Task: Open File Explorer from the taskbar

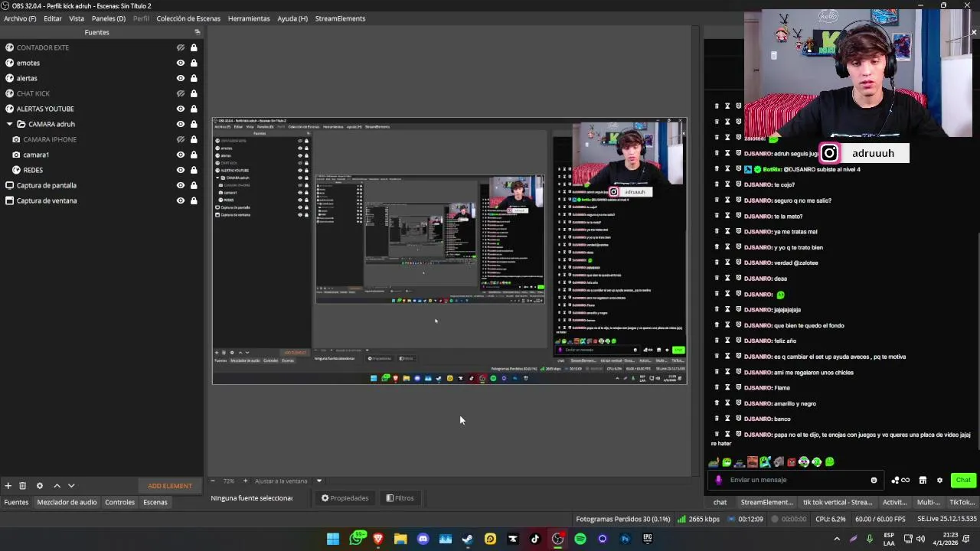Action: (x=400, y=539)
